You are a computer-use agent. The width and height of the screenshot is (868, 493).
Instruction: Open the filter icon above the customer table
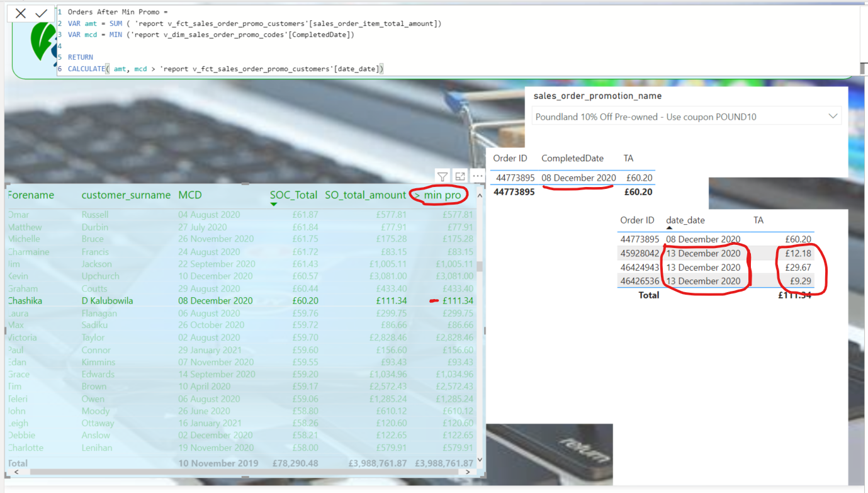coord(442,177)
